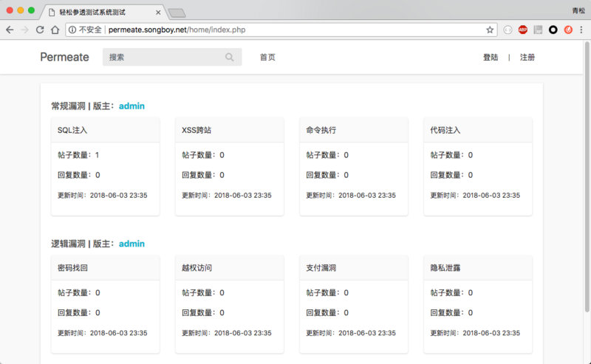Open the 越权访问 board
The image size is (591, 364).
point(197,268)
